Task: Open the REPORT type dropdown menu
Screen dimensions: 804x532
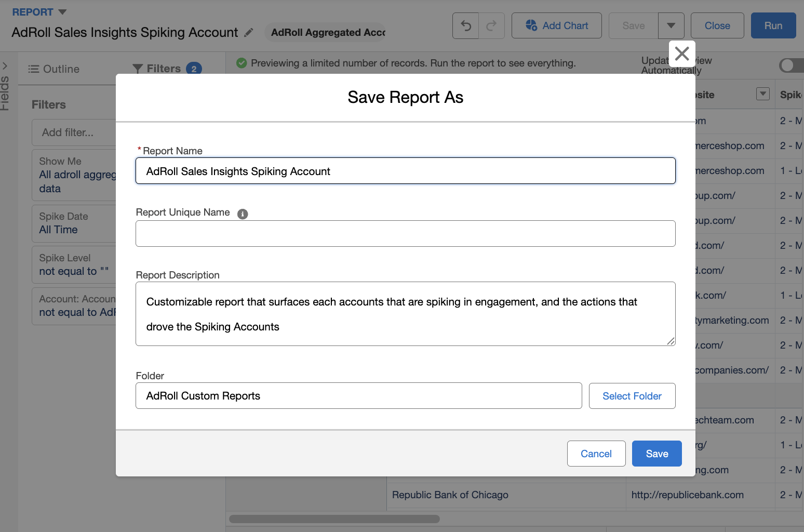Action: (x=62, y=12)
